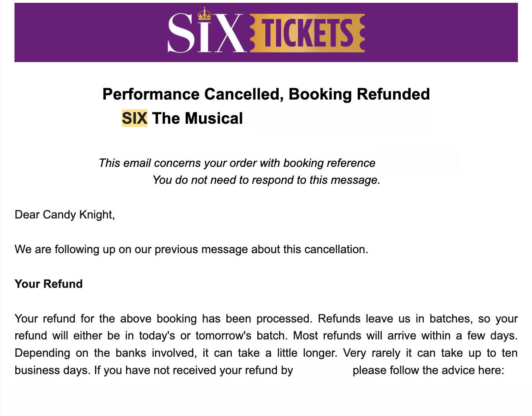Viewport: 532px width, 416px height.
Task: Click the "Performance Cancelled, Booking Refunded" heading
Action: pyautogui.click(x=266, y=94)
